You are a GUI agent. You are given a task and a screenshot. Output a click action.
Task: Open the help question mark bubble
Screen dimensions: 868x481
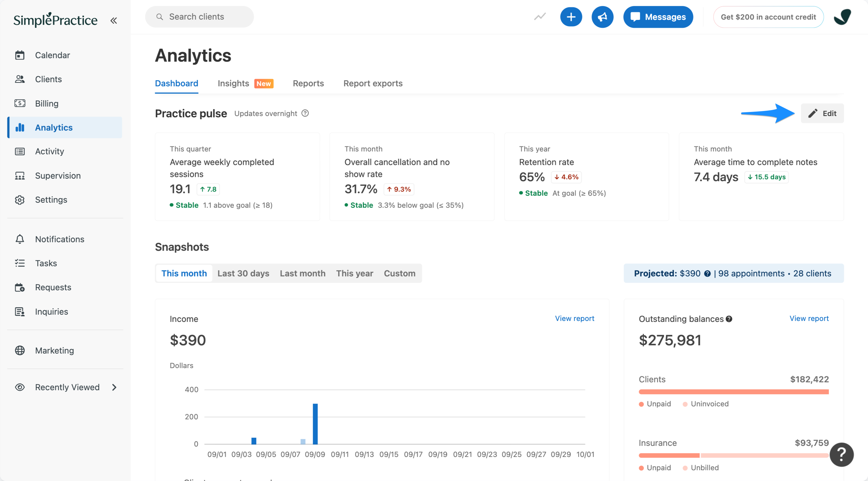(841, 455)
